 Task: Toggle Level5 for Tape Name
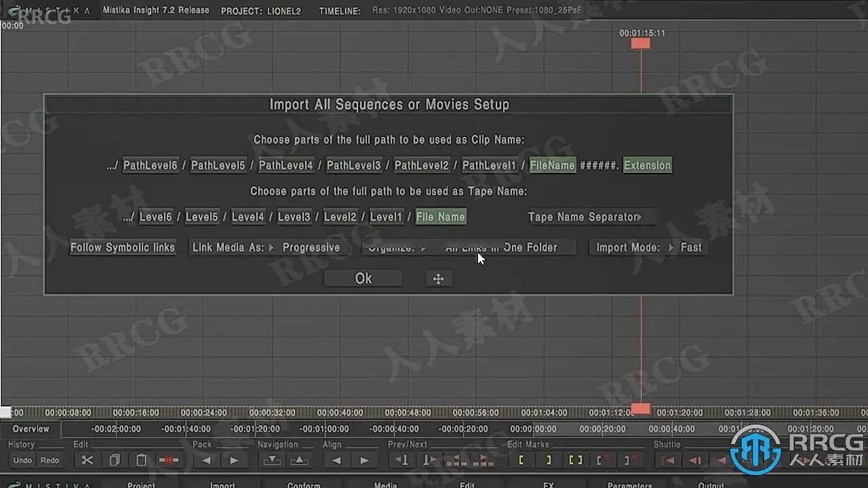(x=201, y=217)
